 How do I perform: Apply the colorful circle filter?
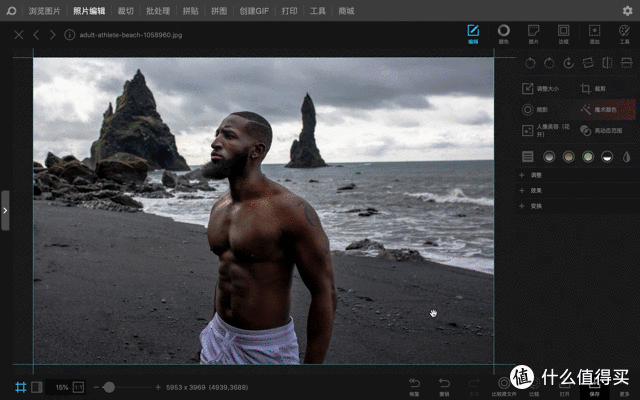click(588, 156)
